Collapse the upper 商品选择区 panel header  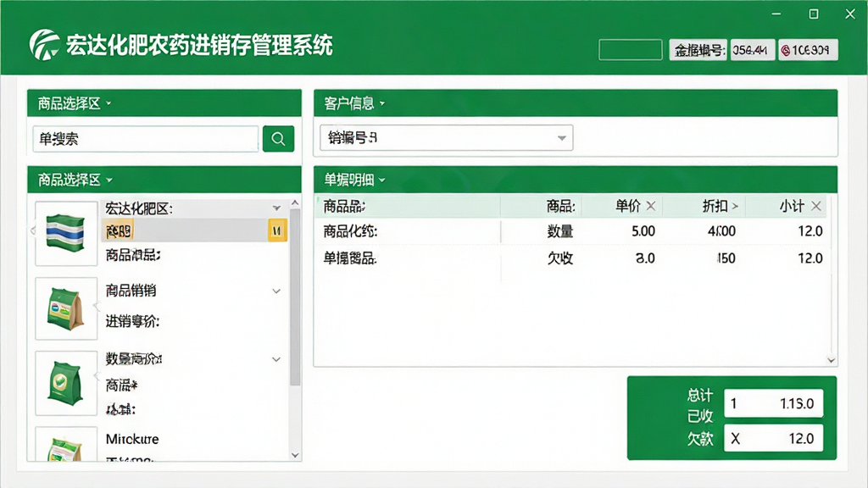[164, 103]
